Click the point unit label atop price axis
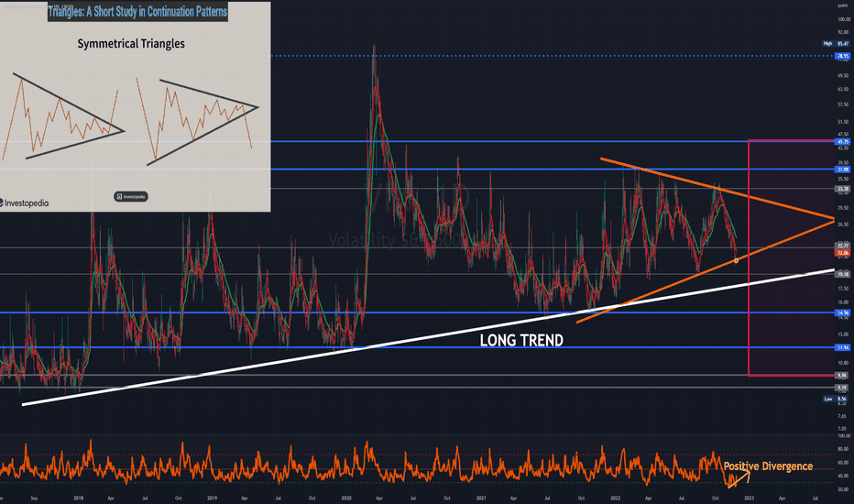 point(843,5)
